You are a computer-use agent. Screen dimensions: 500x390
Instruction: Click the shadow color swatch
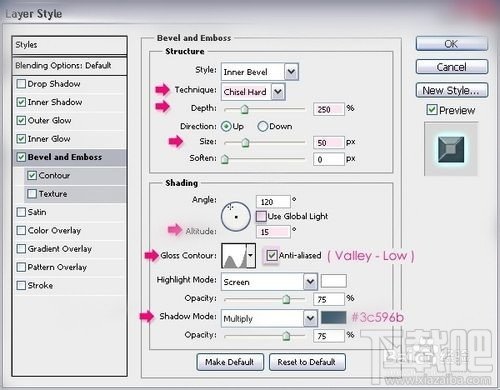point(333,318)
